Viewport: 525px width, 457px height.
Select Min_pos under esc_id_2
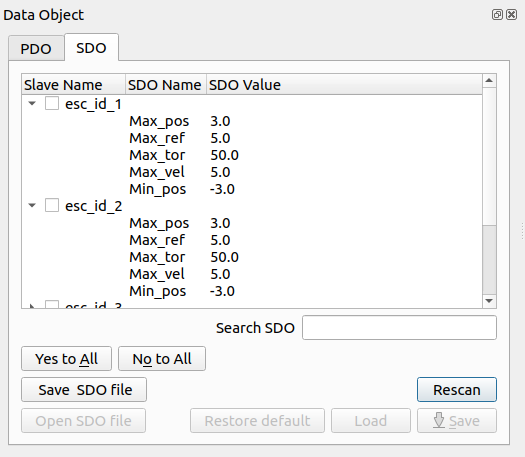(x=158, y=292)
